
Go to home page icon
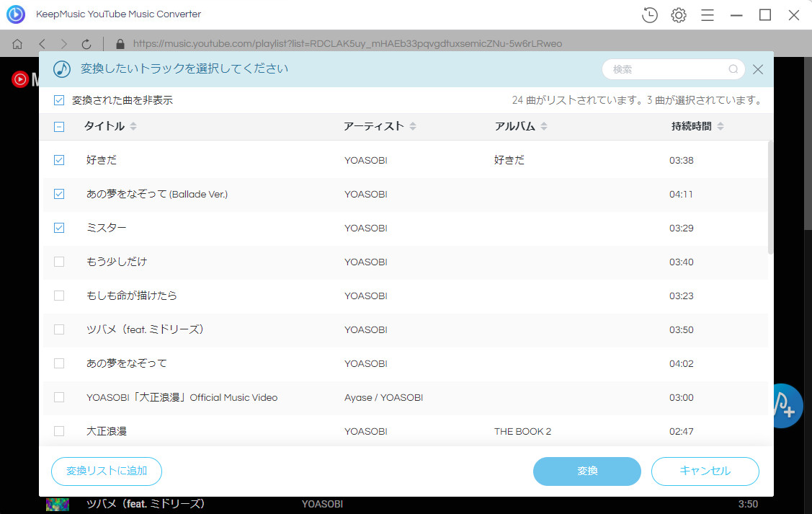[17, 44]
